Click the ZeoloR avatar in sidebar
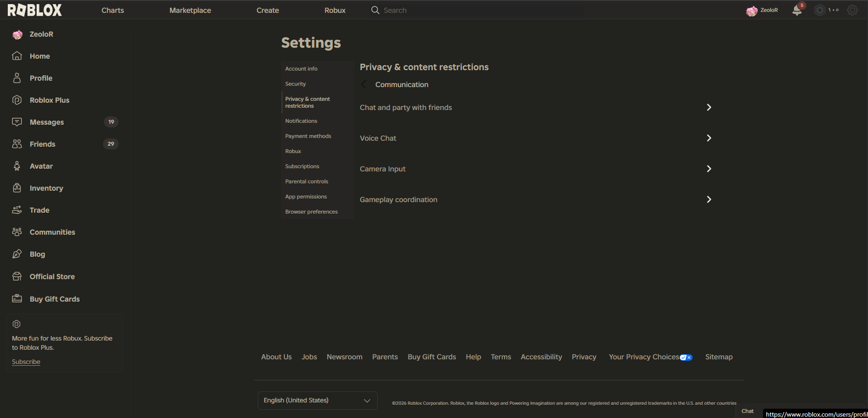This screenshot has width=868, height=418. pyautogui.click(x=17, y=34)
